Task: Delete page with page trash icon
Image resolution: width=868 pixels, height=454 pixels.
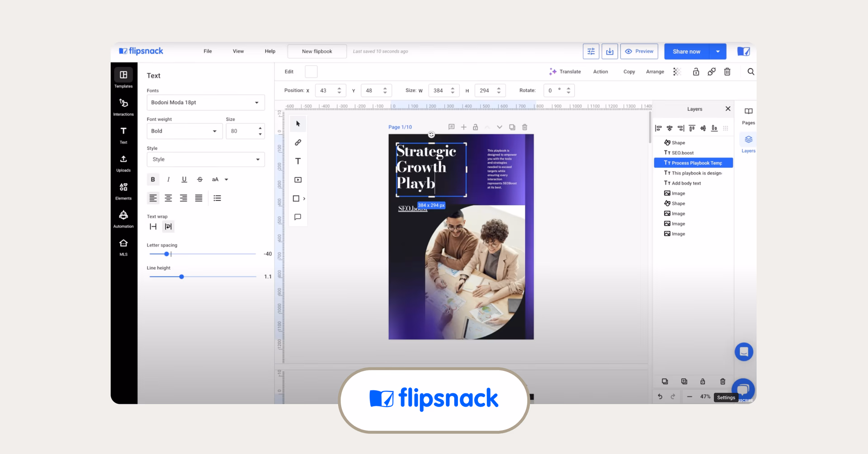Action: [525, 127]
